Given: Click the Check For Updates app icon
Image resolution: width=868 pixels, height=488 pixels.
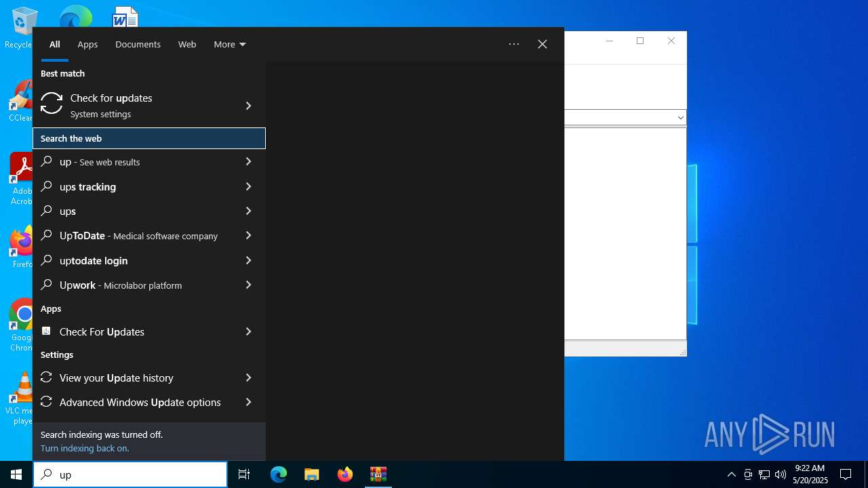Looking at the screenshot, I should [x=46, y=331].
